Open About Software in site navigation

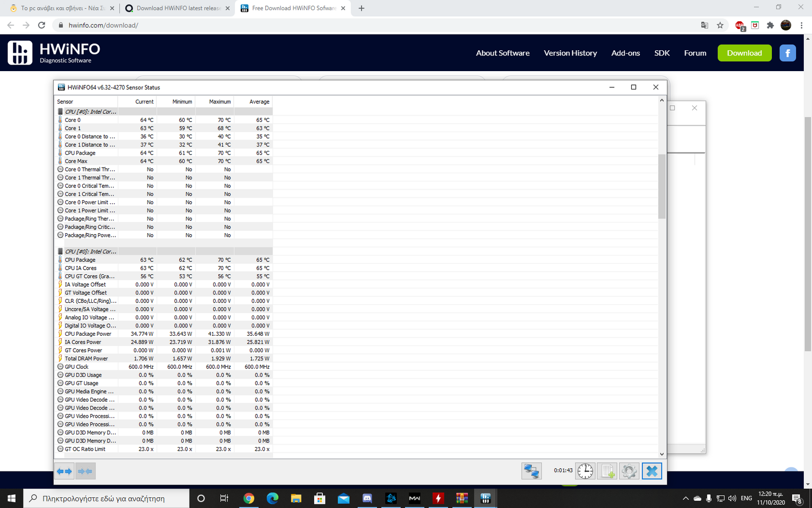coord(502,53)
